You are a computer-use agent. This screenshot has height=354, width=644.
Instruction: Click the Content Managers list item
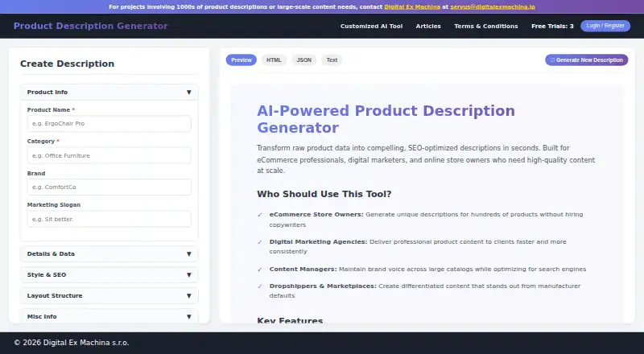(x=427, y=269)
